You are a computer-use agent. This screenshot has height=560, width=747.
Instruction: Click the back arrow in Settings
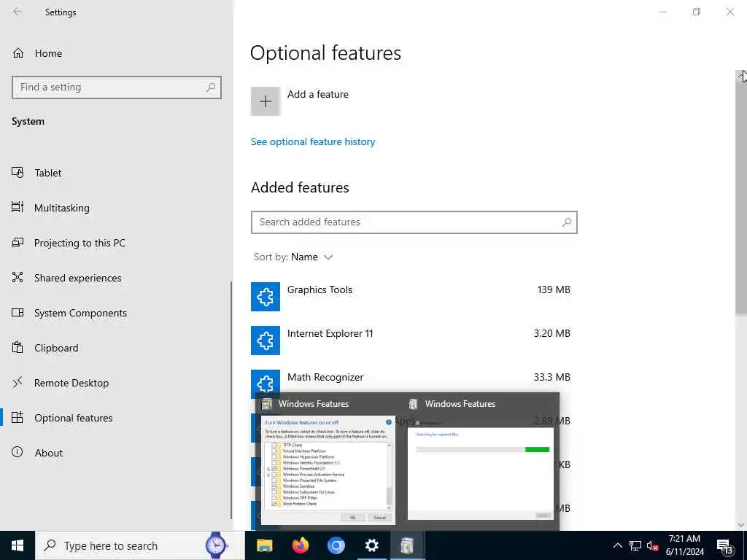18,12
